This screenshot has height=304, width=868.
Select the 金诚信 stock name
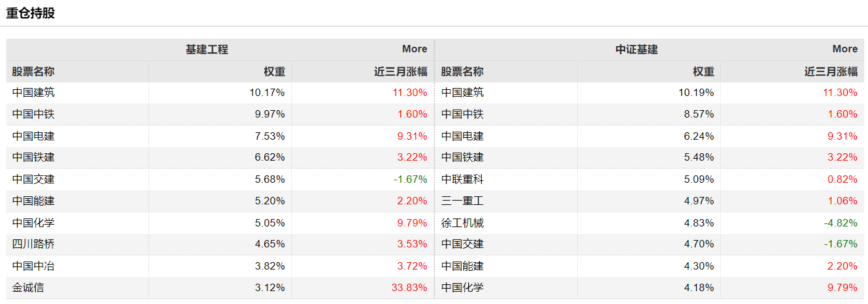[x=28, y=287]
